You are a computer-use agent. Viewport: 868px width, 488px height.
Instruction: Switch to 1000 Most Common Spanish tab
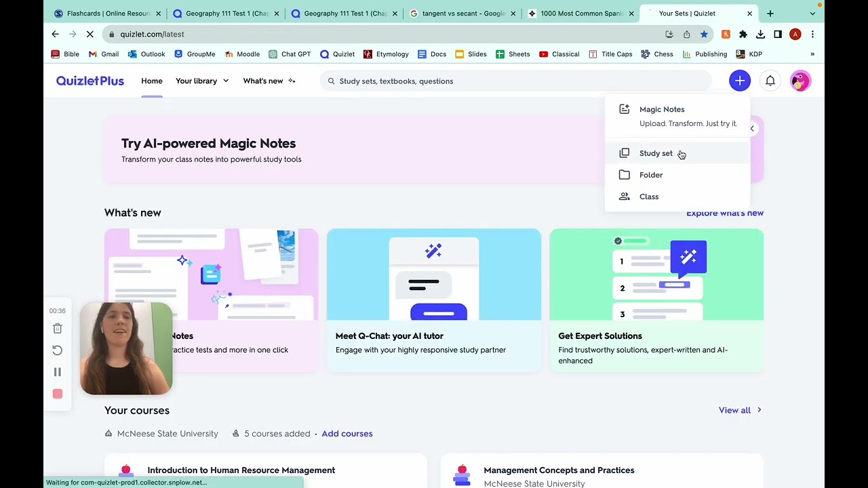pyautogui.click(x=580, y=14)
